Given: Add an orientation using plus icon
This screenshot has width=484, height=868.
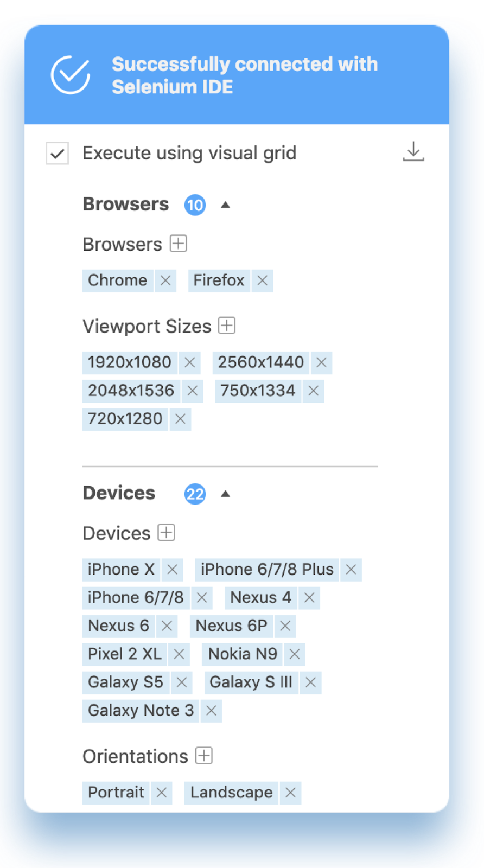Looking at the screenshot, I should (x=204, y=756).
